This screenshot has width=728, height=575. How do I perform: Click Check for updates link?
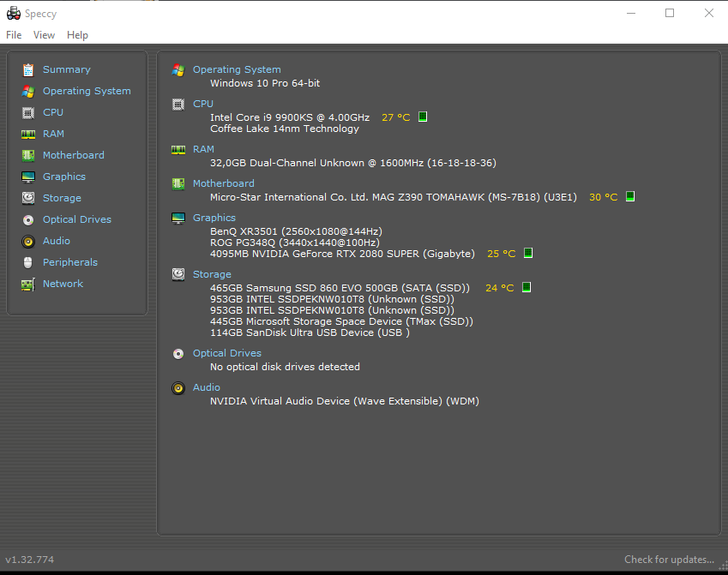(669, 560)
